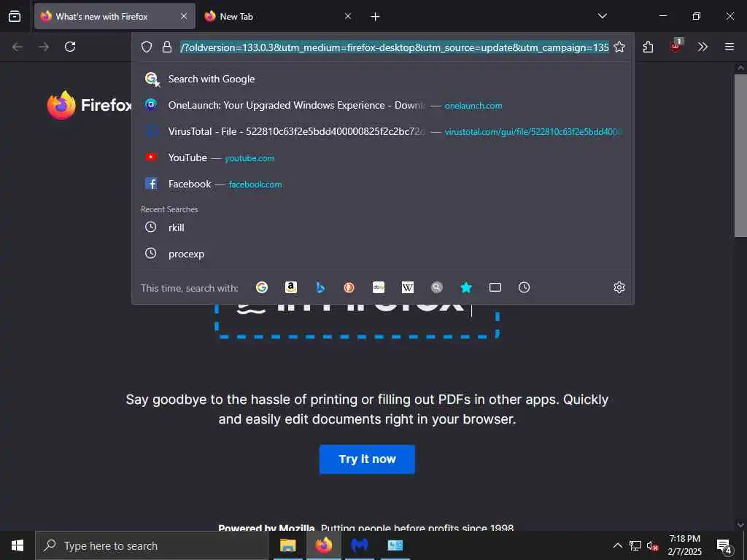The width and height of the screenshot is (747, 560).
Task: Click the page vertical scrollbar thumb
Action: click(x=740, y=155)
